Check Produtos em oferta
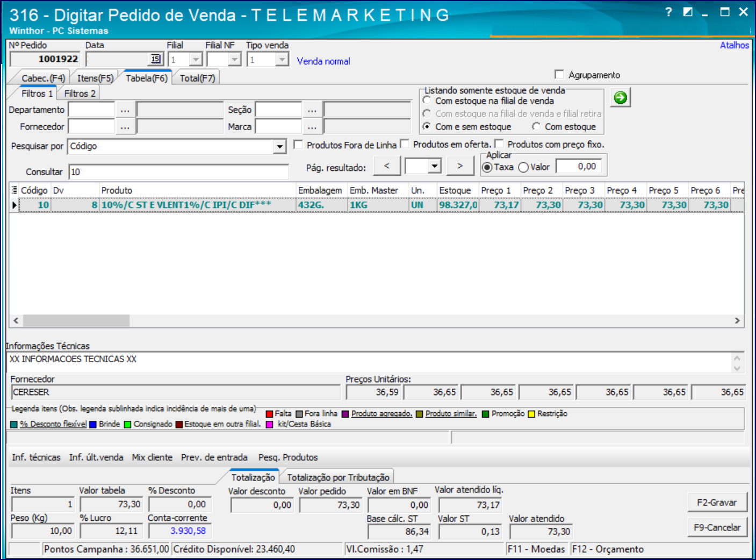Screen dimensions: 756x560 click(405, 144)
